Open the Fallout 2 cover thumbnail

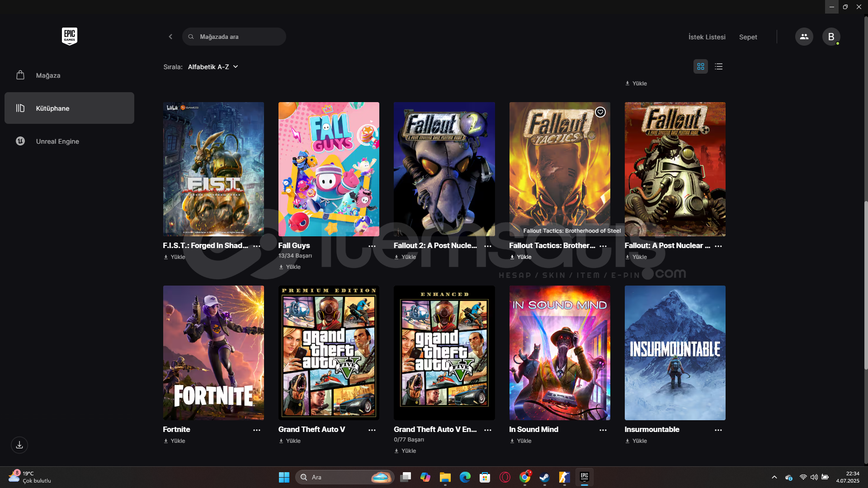point(444,169)
